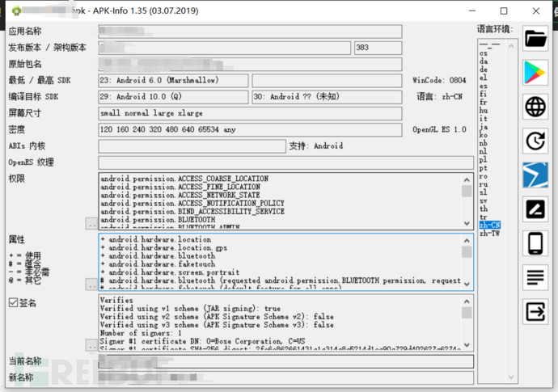Click the blue arrow logo icon

535,175
